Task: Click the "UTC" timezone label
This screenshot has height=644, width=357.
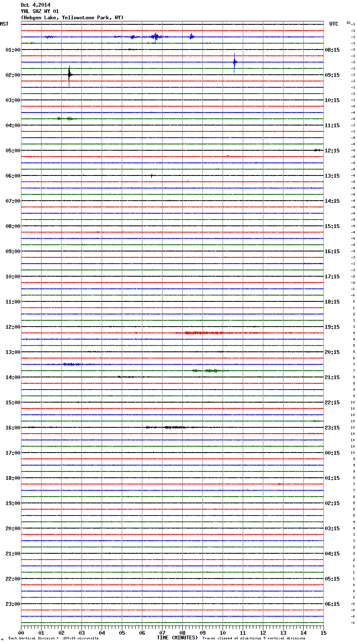Action: 334,24
